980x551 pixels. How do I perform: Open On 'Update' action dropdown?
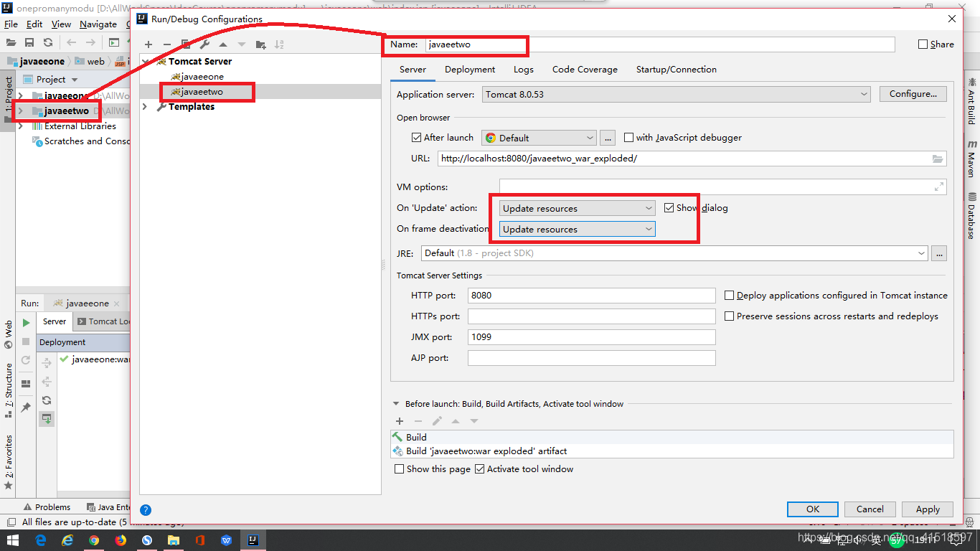[578, 208]
